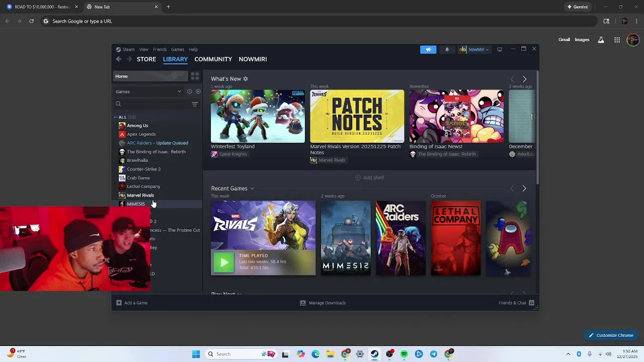Screen dimensions: 644x362
Task: Go forward with Steam's forward arrow
Action: point(129,59)
